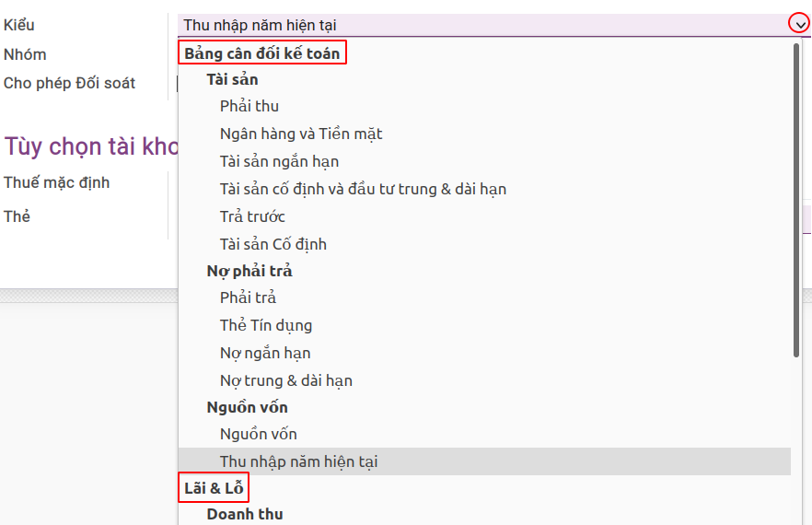Click the Lãi & Lỗ group header
The width and height of the screenshot is (812, 525).
214,488
